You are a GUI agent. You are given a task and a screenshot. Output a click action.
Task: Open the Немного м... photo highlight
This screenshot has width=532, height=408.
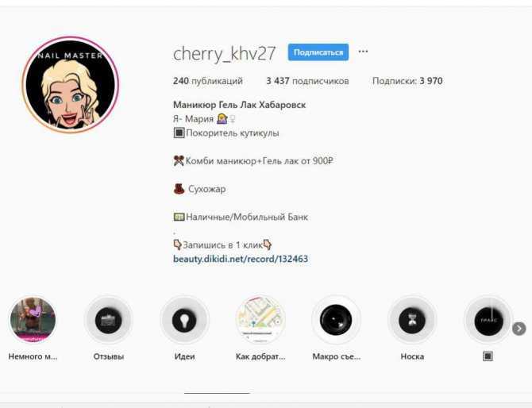tap(33, 320)
